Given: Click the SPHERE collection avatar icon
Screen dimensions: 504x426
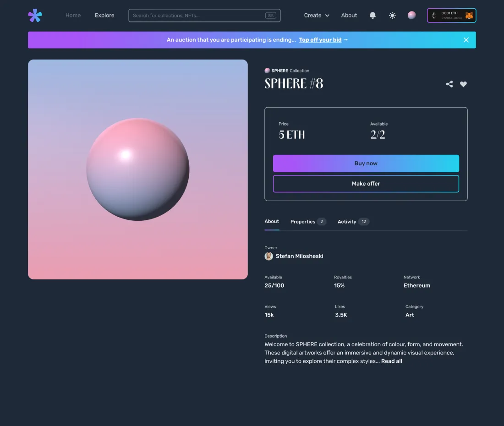Looking at the screenshot, I should tap(267, 71).
